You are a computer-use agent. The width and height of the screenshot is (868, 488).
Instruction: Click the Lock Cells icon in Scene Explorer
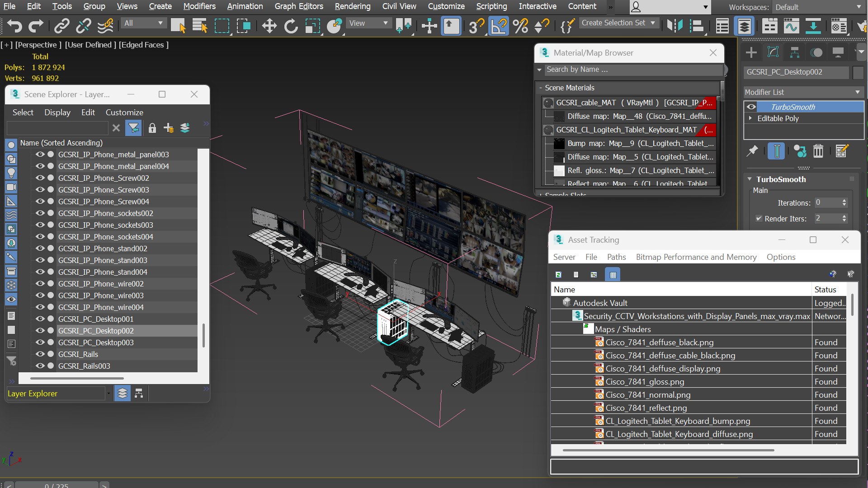point(152,128)
